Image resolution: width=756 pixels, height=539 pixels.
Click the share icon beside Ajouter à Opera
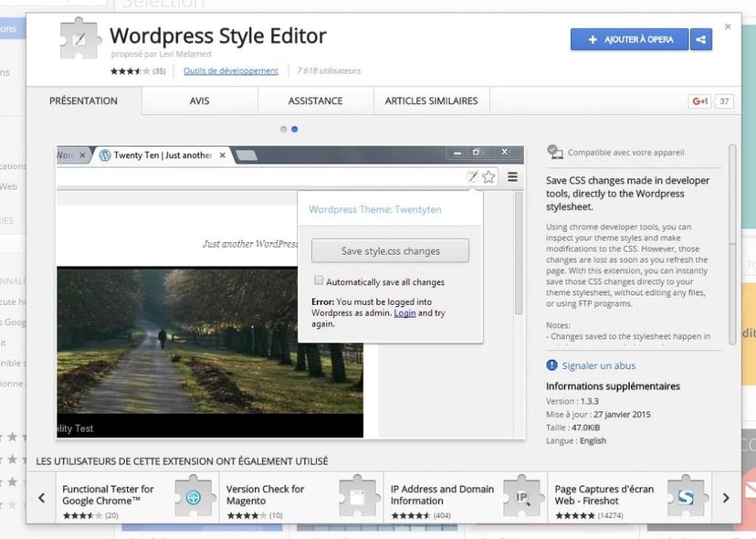pos(700,39)
